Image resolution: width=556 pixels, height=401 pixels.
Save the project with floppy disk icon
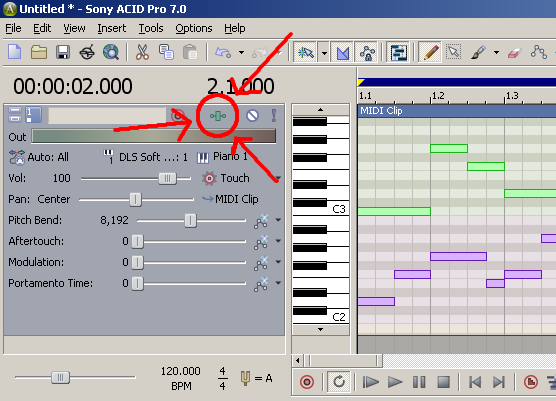(x=63, y=52)
